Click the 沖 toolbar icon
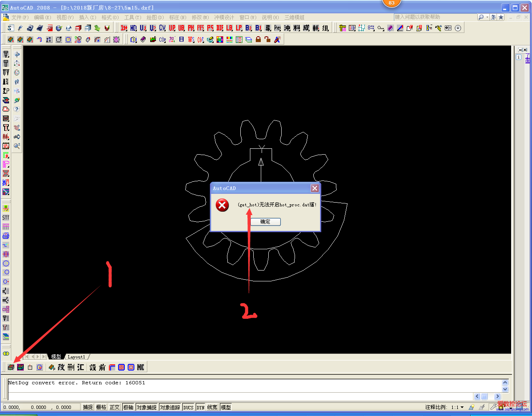 pyautogui.click(x=287, y=28)
